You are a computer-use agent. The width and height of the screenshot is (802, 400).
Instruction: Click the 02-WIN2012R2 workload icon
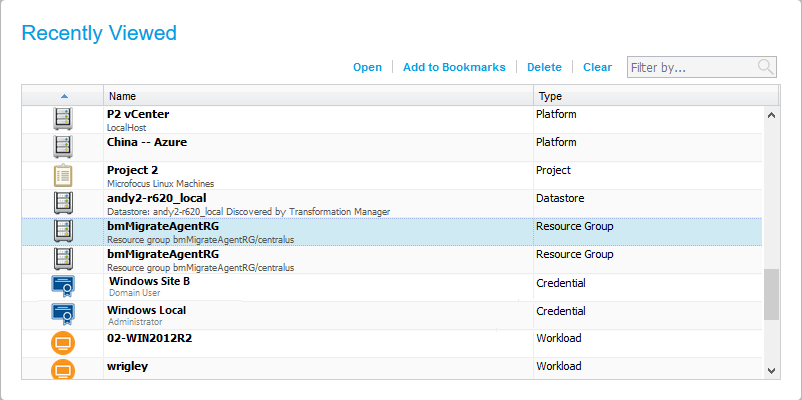(x=63, y=343)
